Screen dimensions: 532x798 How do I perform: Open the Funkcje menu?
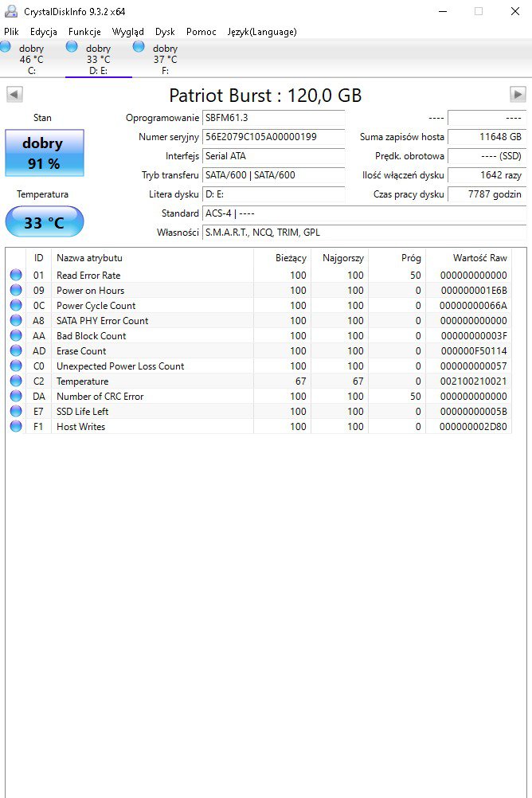84,32
